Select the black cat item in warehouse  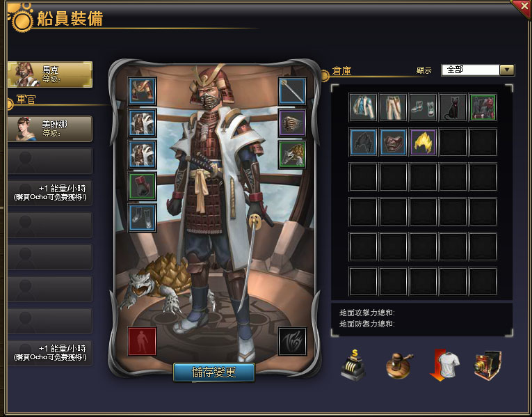point(453,107)
